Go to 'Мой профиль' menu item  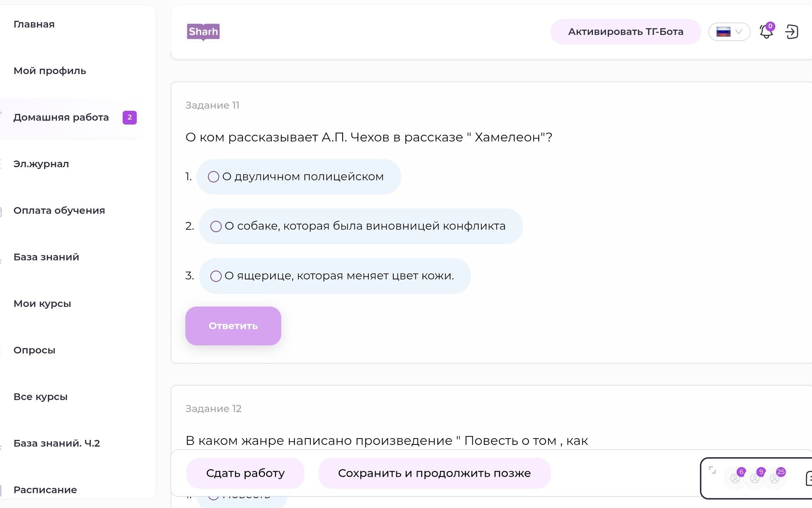pyautogui.click(x=50, y=71)
